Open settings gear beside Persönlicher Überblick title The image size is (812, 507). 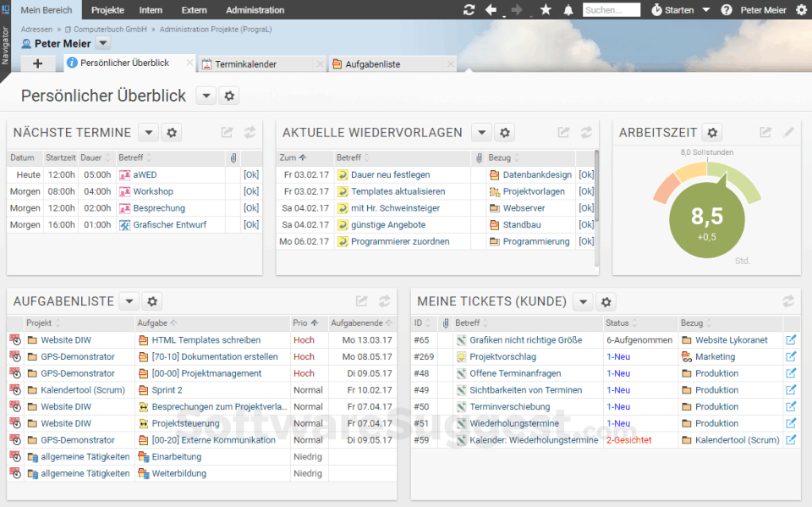[x=229, y=96]
